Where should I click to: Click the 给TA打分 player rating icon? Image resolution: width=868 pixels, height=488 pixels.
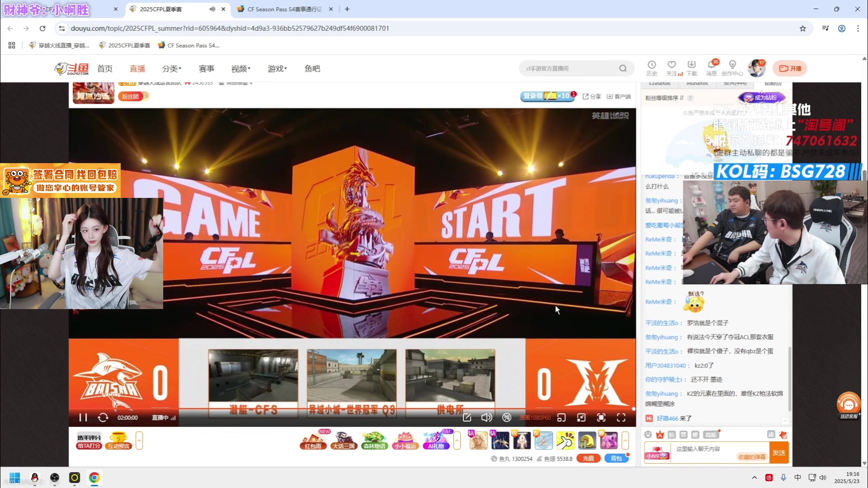point(89,440)
